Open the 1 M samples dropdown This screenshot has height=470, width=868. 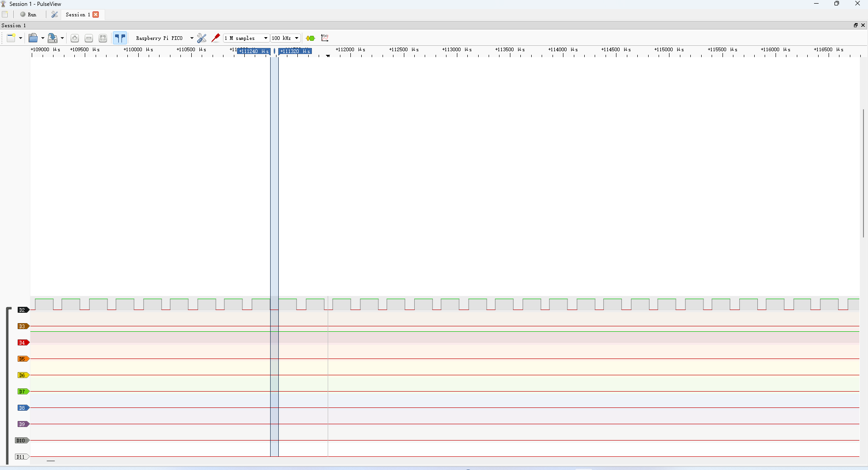pyautogui.click(x=247, y=38)
